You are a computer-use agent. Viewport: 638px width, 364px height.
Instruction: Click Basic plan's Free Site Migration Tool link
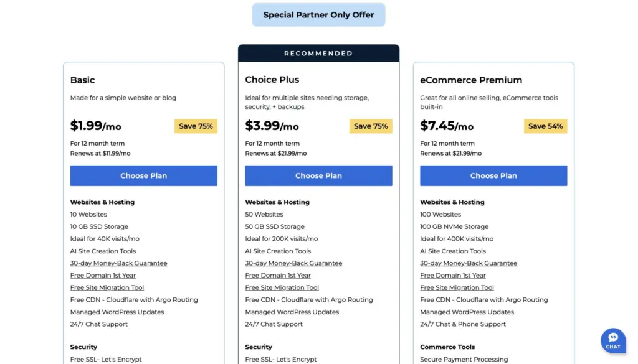107,287
